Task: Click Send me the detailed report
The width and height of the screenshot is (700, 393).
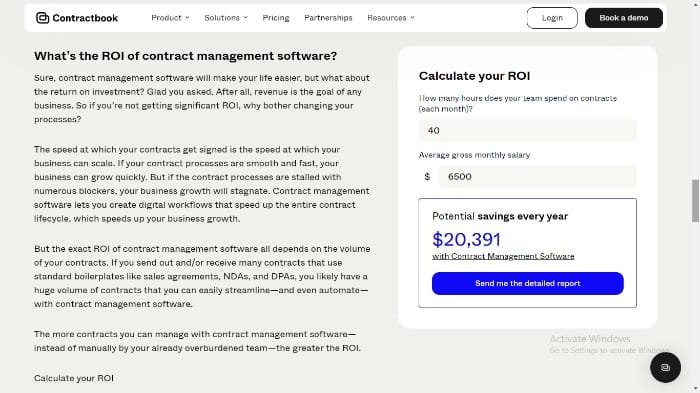Action: pyautogui.click(x=528, y=283)
